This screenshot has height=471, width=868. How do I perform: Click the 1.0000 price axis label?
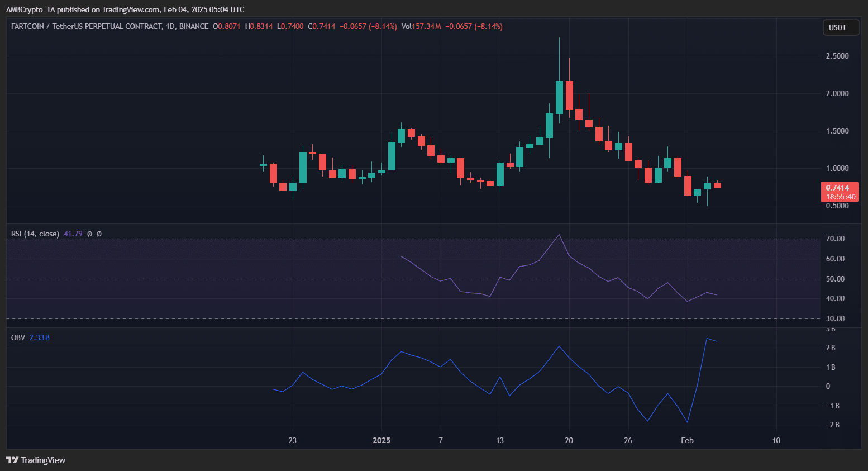(x=837, y=168)
